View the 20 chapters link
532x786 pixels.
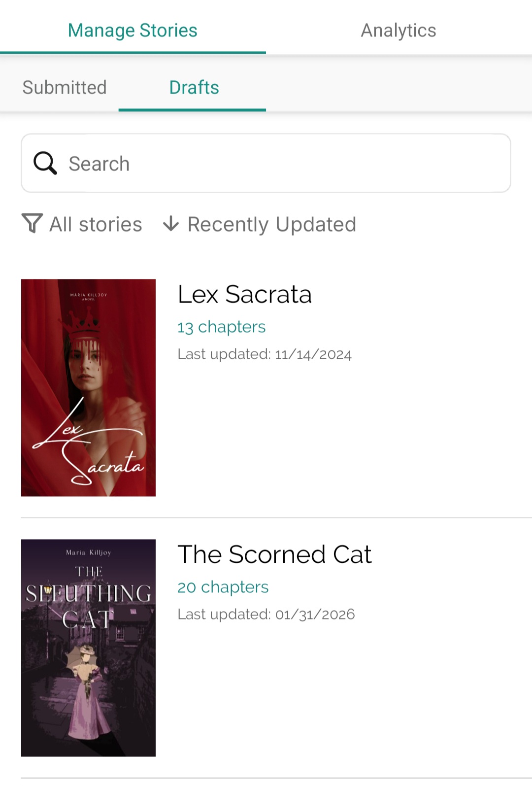click(223, 587)
